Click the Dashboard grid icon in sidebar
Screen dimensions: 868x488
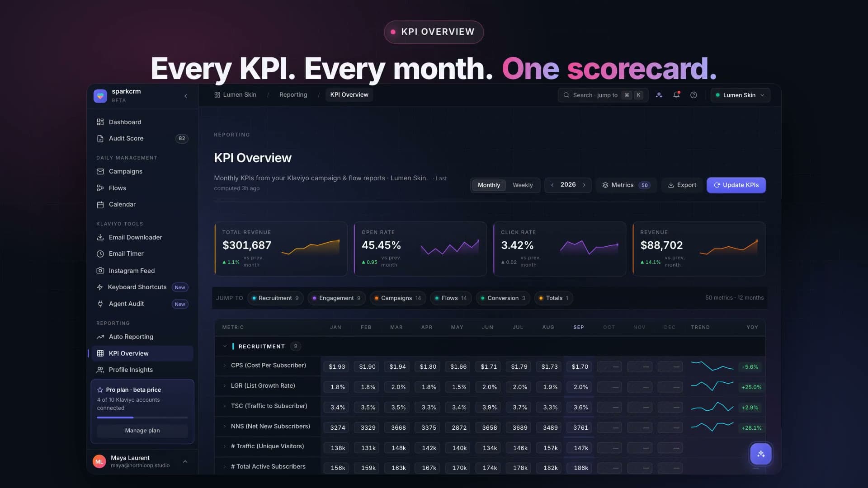100,122
